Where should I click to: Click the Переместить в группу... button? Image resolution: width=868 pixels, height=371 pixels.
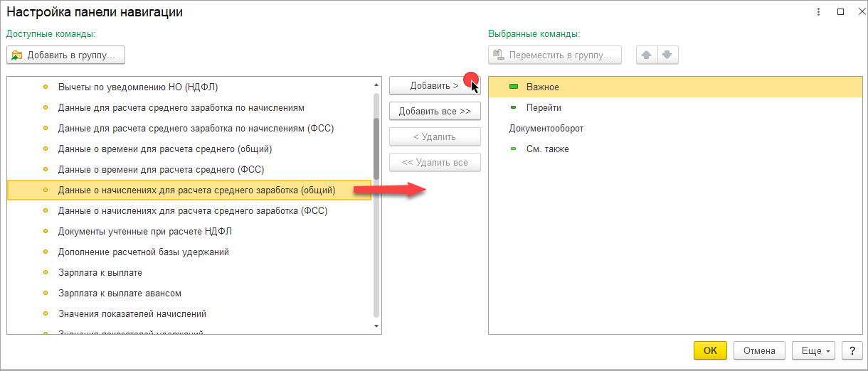555,55
